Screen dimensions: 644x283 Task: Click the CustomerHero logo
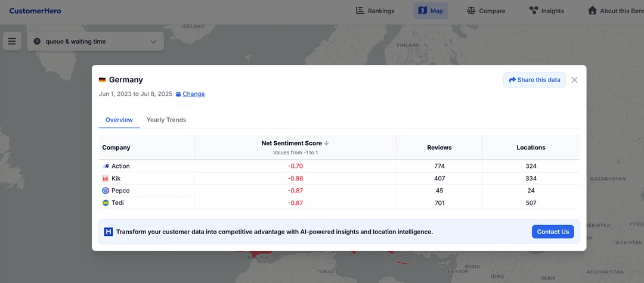tap(35, 11)
